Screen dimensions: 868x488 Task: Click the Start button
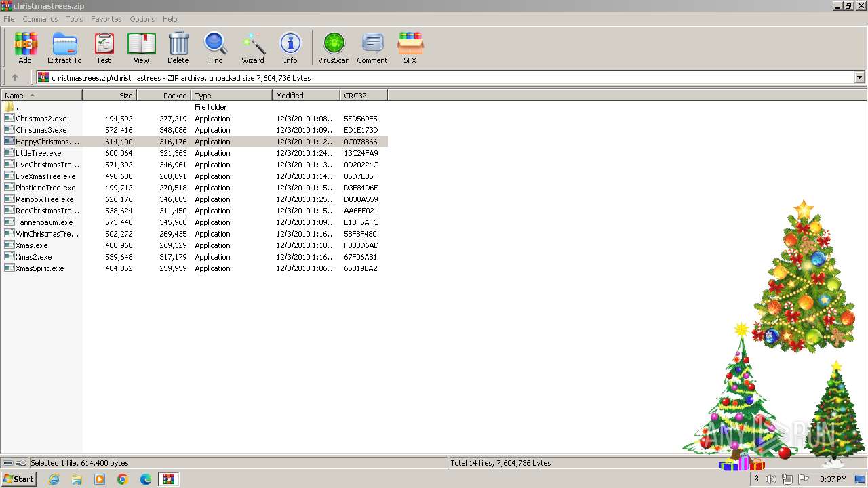click(x=19, y=479)
